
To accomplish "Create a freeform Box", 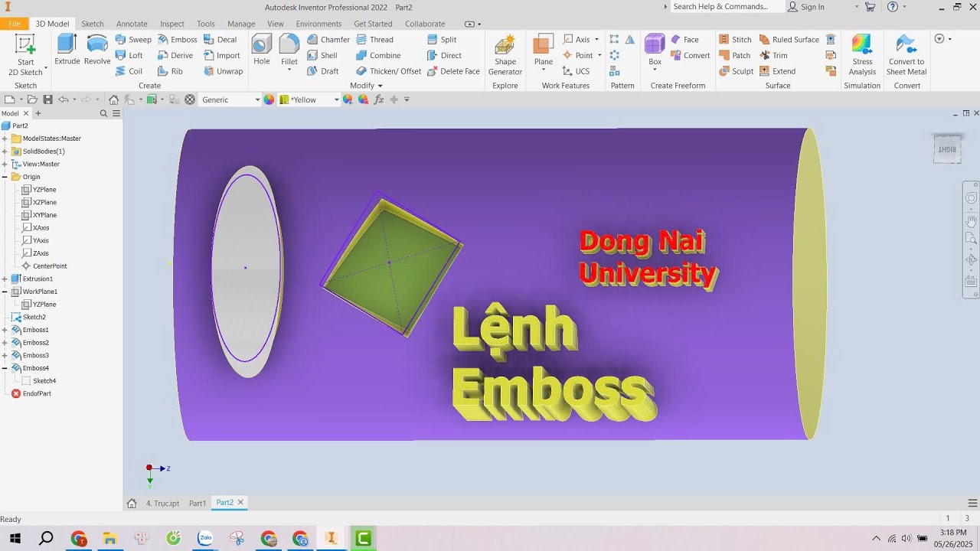I will click(655, 50).
